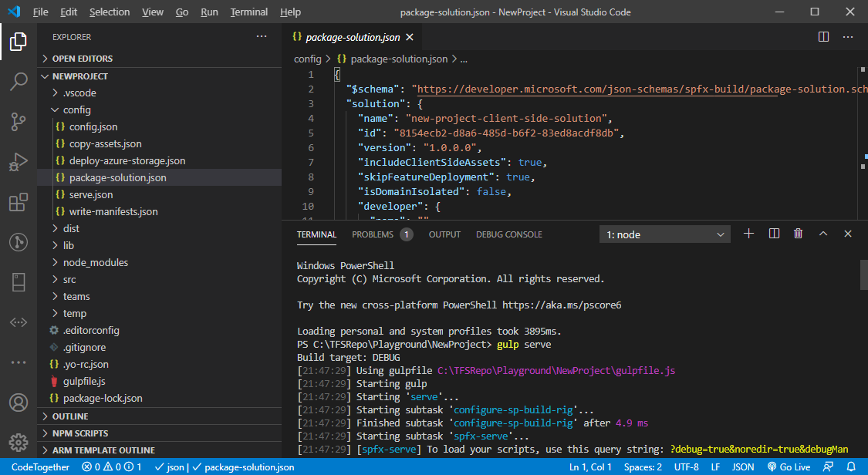The height and width of the screenshot is (475, 868).
Task: Maximize the terminal panel with the chevron
Action: tap(823, 234)
